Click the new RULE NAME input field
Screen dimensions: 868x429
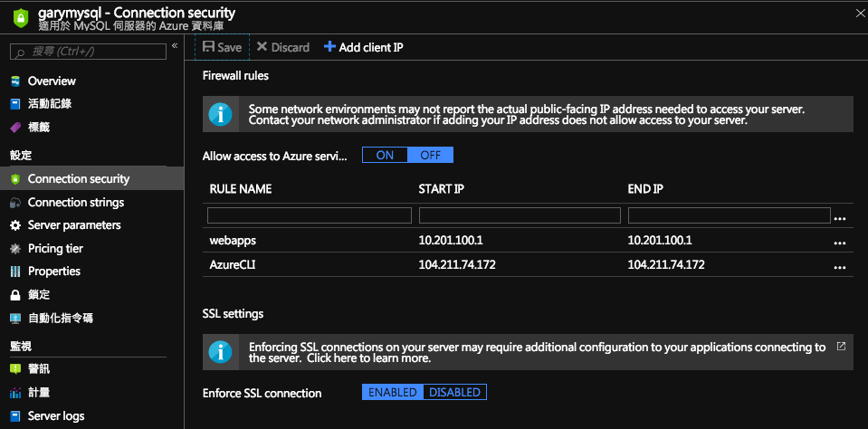coord(310,215)
